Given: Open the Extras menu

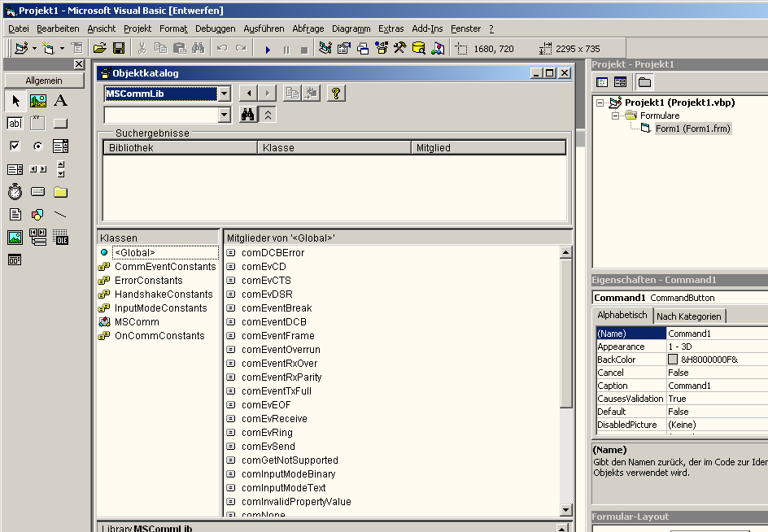Looking at the screenshot, I should [x=391, y=28].
